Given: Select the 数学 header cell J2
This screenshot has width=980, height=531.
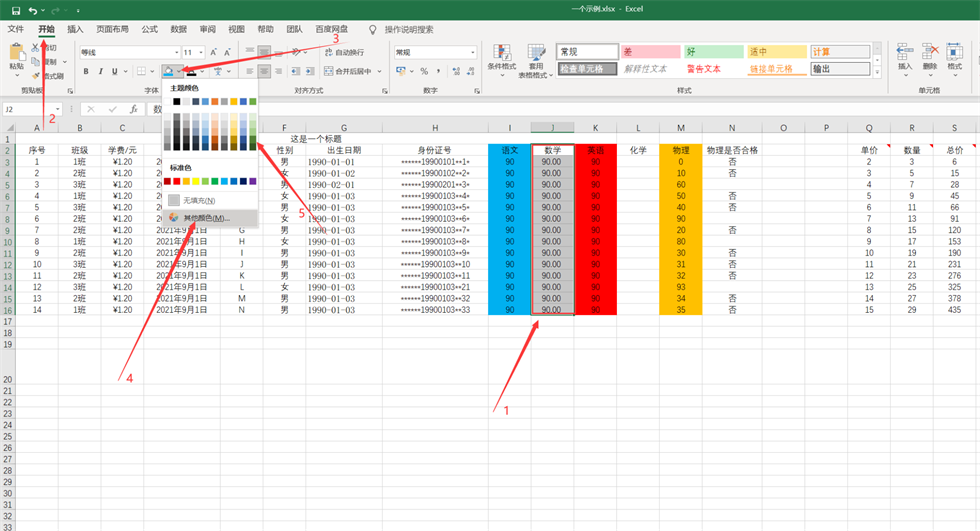Looking at the screenshot, I should tap(553, 151).
